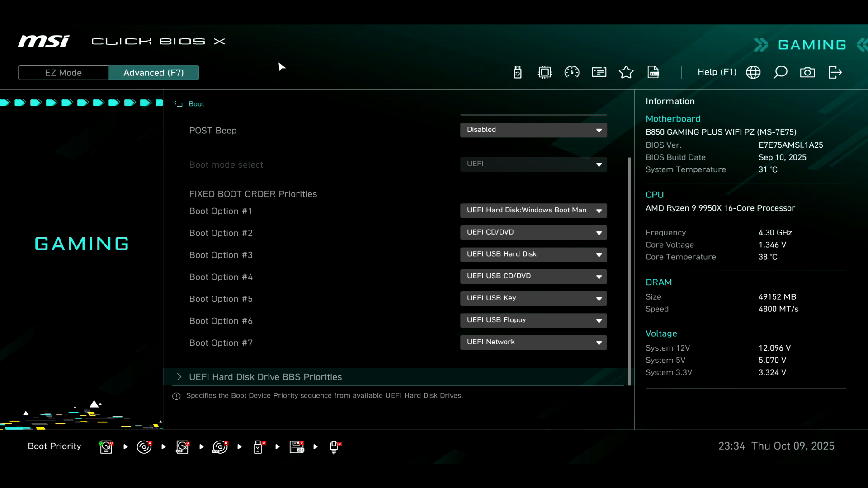The image size is (868, 488).
Task: Select the Advanced (F7) tab
Action: (154, 73)
